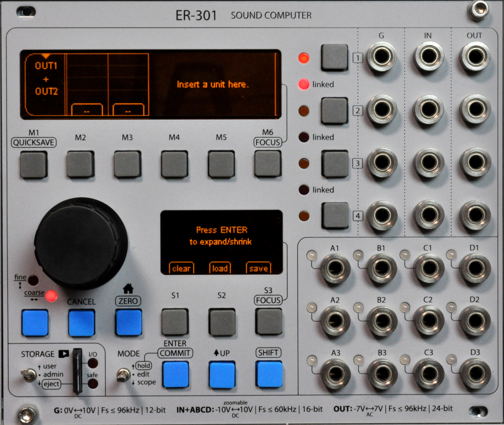
Task: Click the G1 gate input jack
Action: click(382, 57)
